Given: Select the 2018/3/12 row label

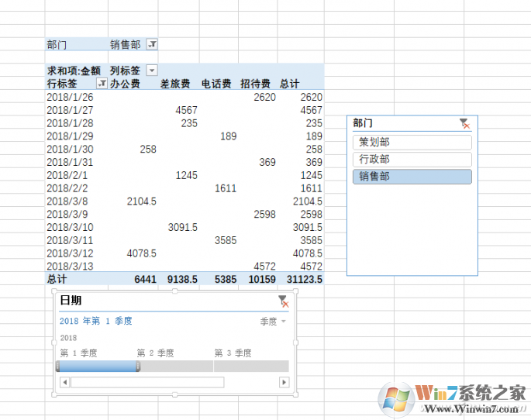Looking at the screenshot, I should [x=70, y=253].
